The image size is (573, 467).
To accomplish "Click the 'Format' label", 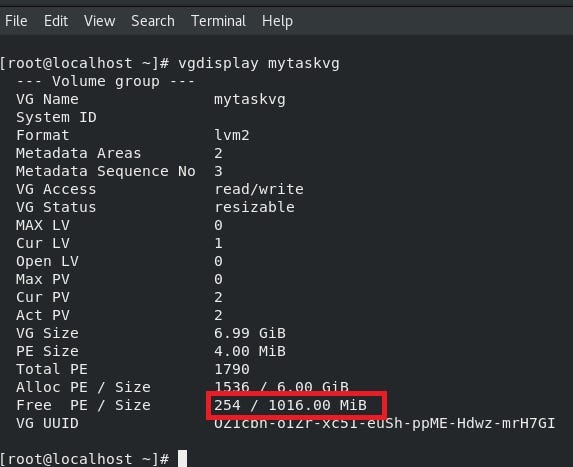I will pyautogui.click(x=43, y=135).
